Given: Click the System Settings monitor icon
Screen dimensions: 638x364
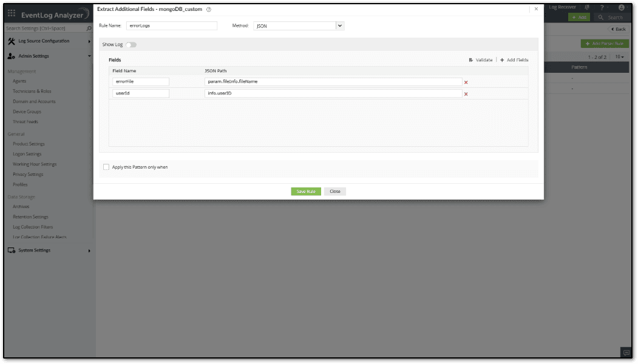Looking at the screenshot, I should coord(12,251).
